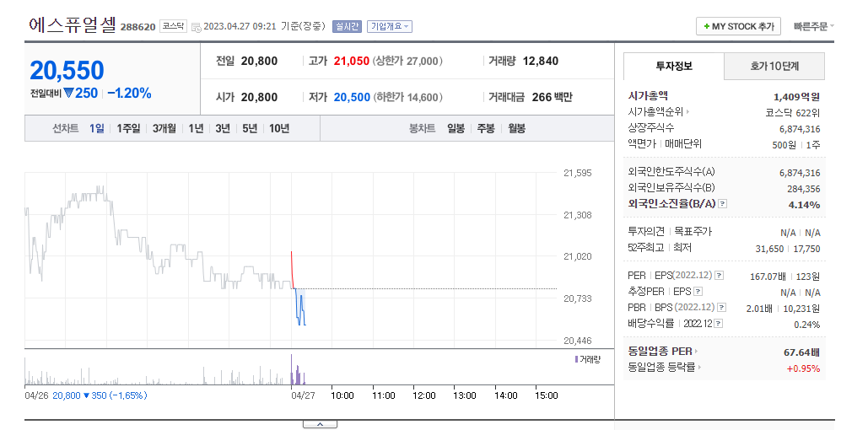Open help icon beside 배당수익률 2022.12
868x430 pixels.
(x=719, y=323)
